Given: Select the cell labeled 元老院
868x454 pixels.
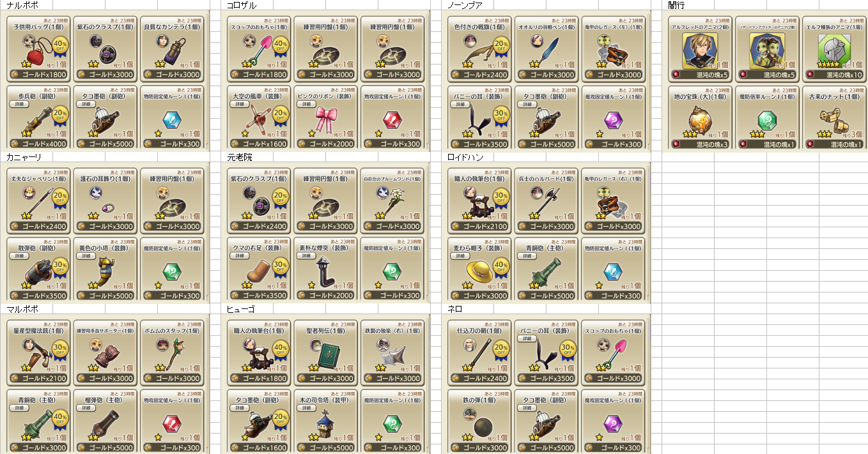Looking at the screenshot, I should coord(240,157).
